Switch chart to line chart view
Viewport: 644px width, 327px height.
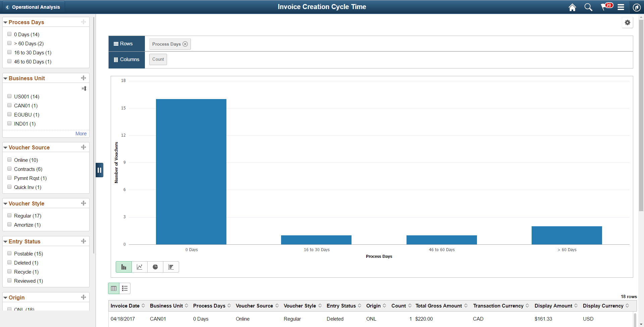point(140,267)
